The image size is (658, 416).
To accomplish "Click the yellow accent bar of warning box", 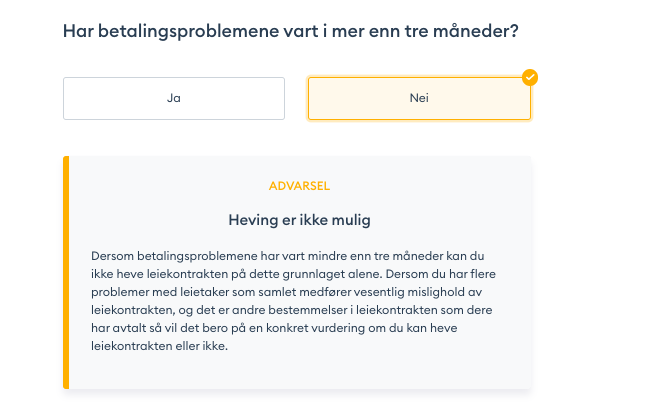I will [66, 272].
